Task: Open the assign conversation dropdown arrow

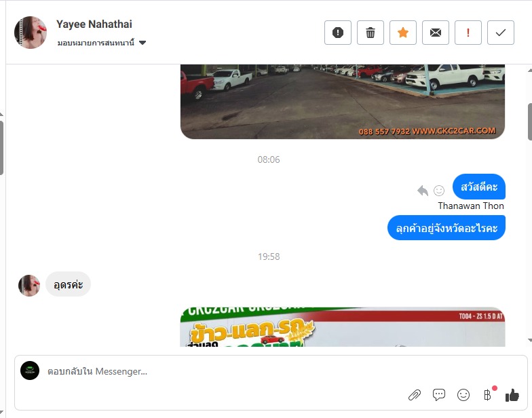Action: (x=142, y=43)
